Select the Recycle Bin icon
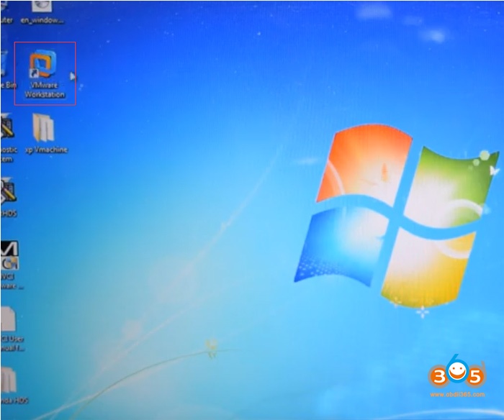Image resolution: width=504 pixels, height=420 pixels. [7, 69]
